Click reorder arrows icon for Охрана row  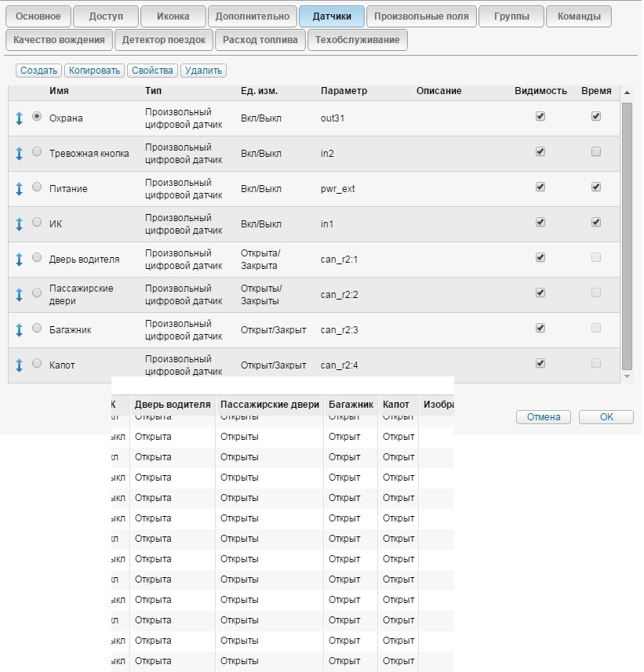[x=20, y=118]
